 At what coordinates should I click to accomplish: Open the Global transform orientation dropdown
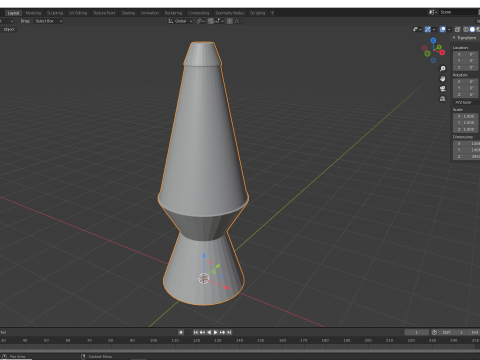(x=180, y=21)
